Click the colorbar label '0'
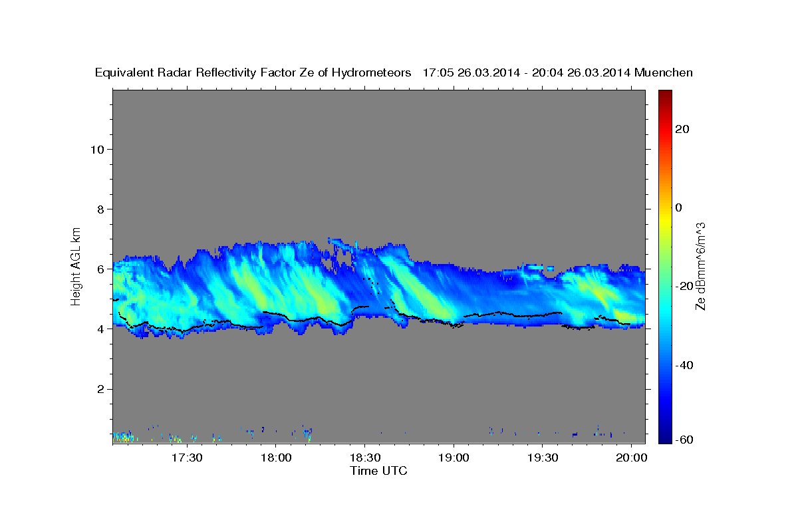Screen dimensions: 798x532 click(x=678, y=207)
